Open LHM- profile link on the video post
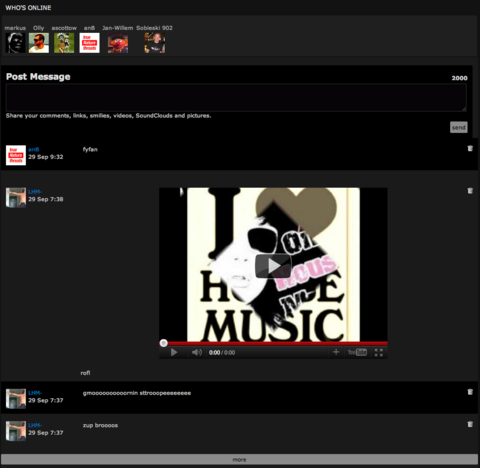This screenshot has height=468, width=480. (35, 192)
